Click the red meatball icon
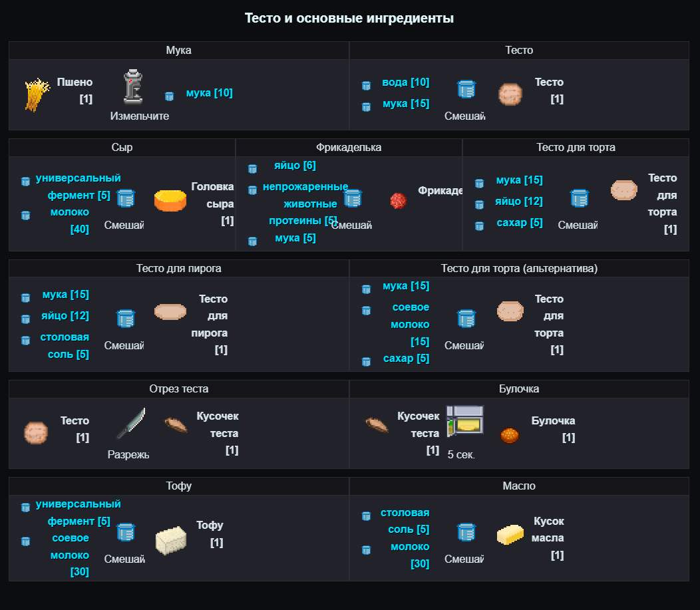The image size is (700, 610). point(398,200)
